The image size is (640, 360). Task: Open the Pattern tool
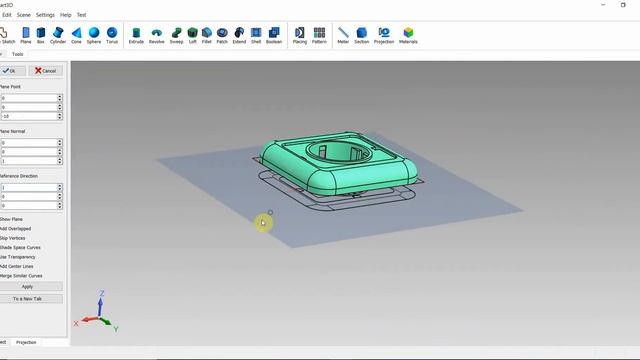pos(319,35)
